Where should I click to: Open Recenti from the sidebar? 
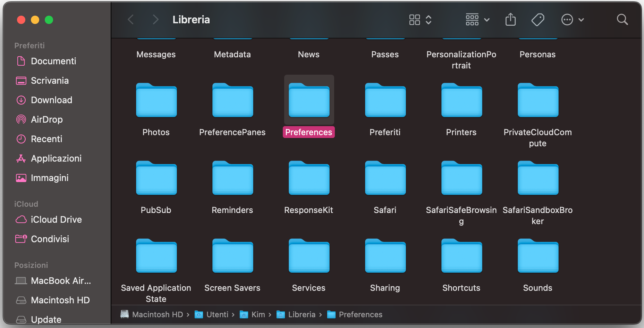(x=49, y=139)
